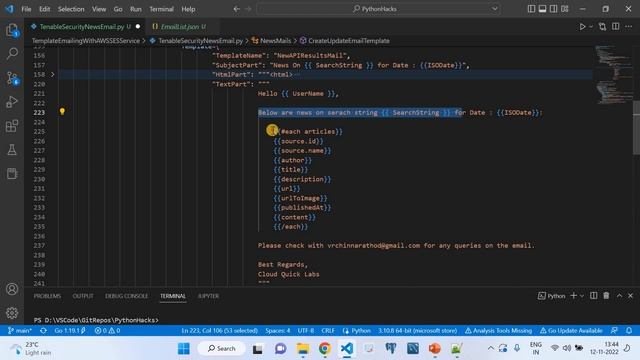Add a new terminal with plus icon
Viewport: 640px width, 360px height.
tap(573, 296)
